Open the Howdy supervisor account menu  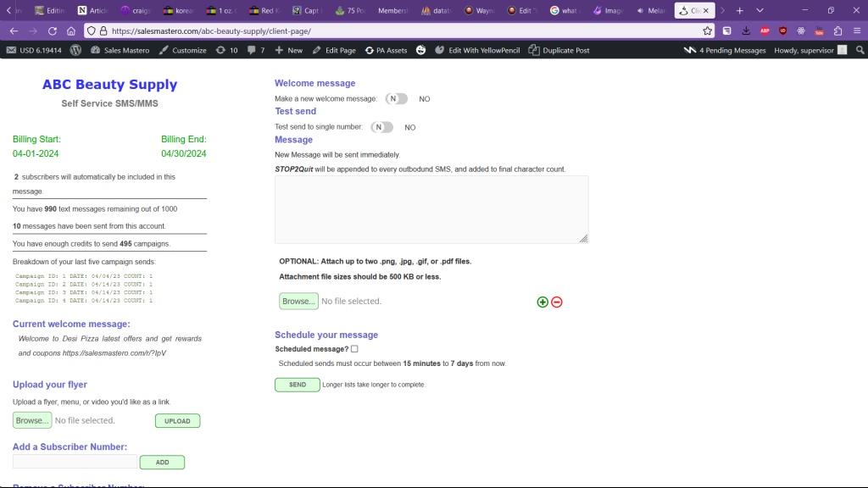click(810, 50)
